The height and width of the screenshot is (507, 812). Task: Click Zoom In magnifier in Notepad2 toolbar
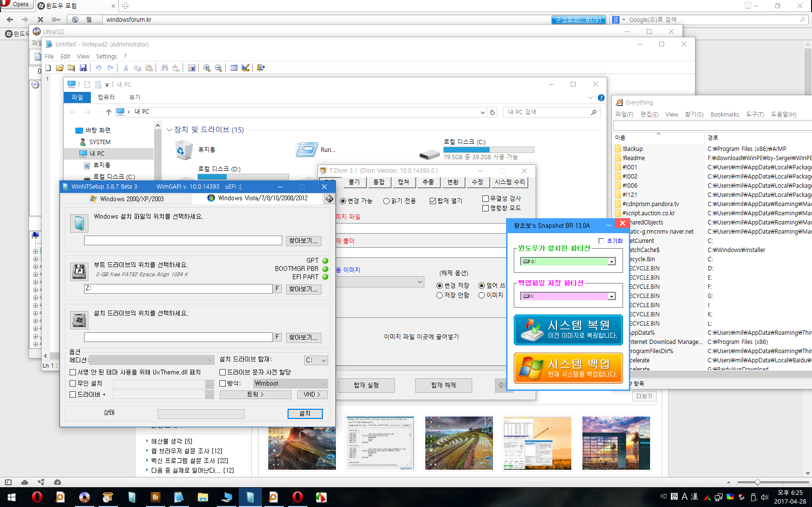pyautogui.click(x=207, y=68)
